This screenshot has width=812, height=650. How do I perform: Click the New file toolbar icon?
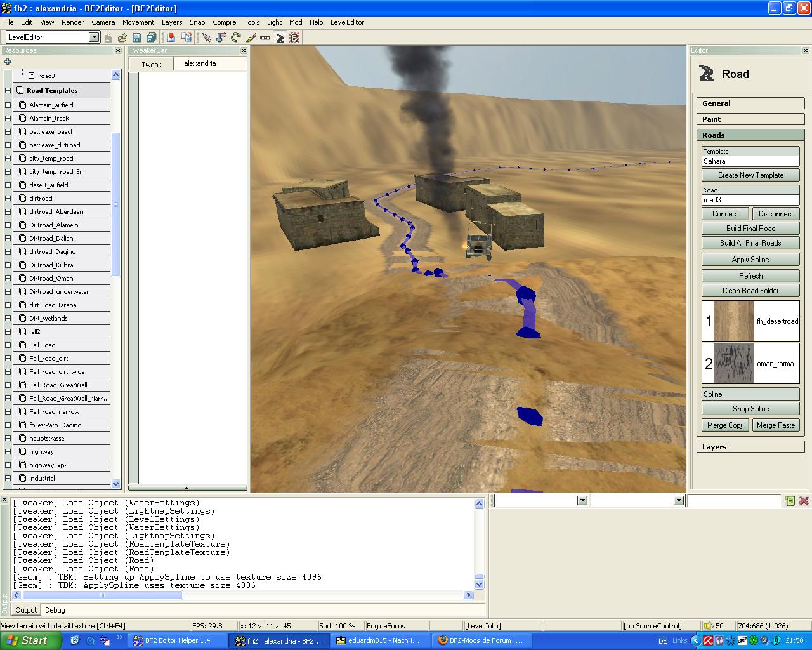(108, 38)
